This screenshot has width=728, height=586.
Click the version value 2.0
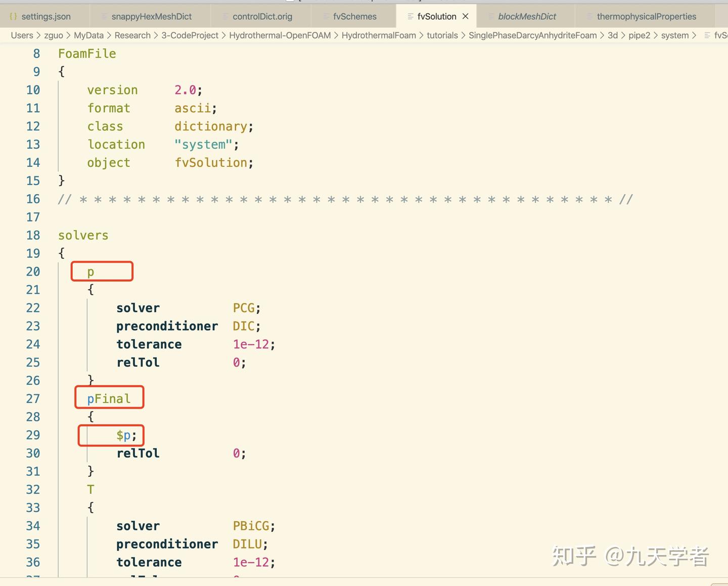pyautogui.click(x=186, y=90)
